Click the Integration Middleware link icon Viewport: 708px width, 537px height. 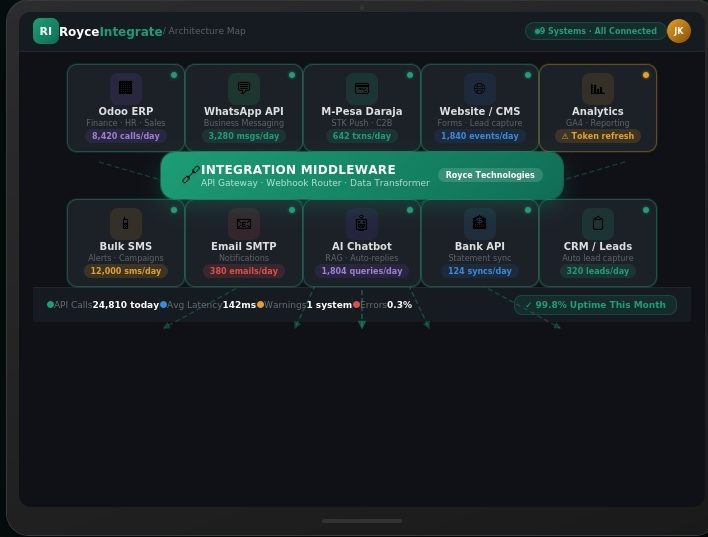pyautogui.click(x=190, y=176)
